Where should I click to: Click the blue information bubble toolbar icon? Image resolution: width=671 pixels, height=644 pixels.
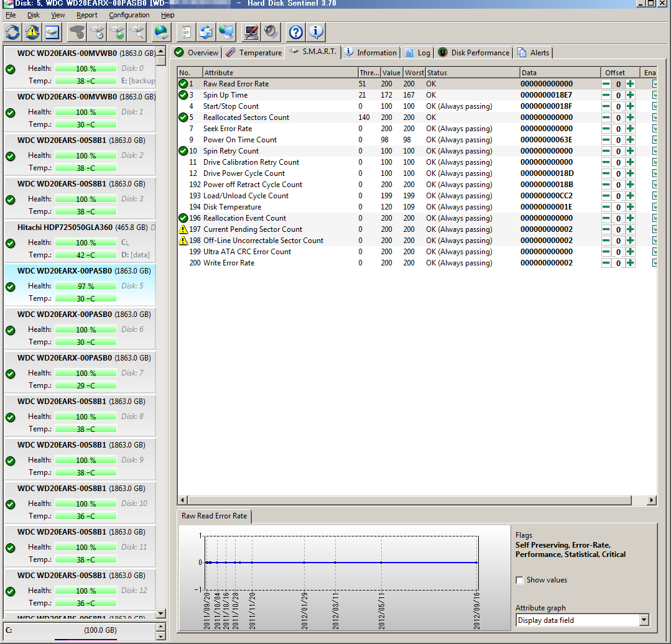[x=316, y=32]
